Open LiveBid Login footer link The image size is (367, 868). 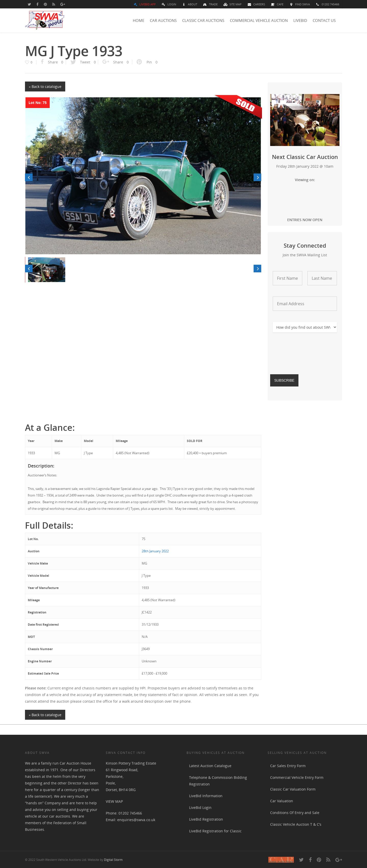(200, 808)
